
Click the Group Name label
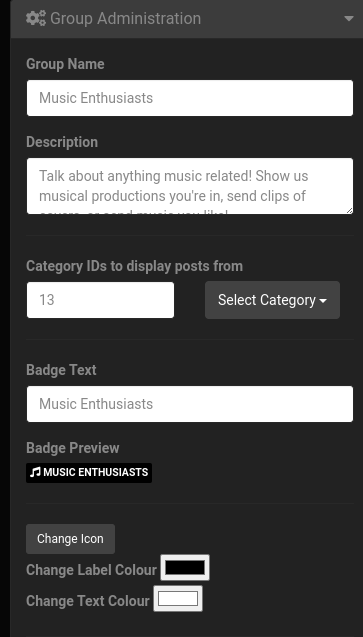pos(65,64)
